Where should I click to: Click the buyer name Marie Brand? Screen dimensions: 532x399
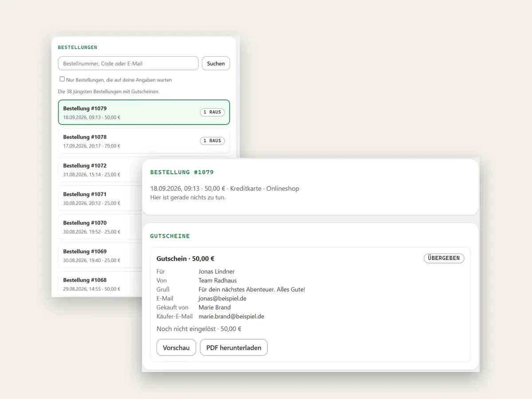click(214, 307)
